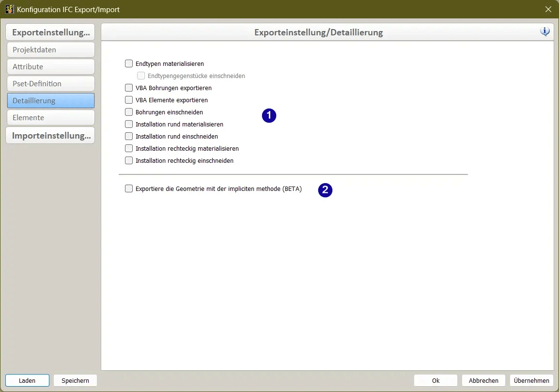The height and width of the screenshot is (392, 559).
Task: Select the Pset-Definition tab
Action: tap(50, 84)
